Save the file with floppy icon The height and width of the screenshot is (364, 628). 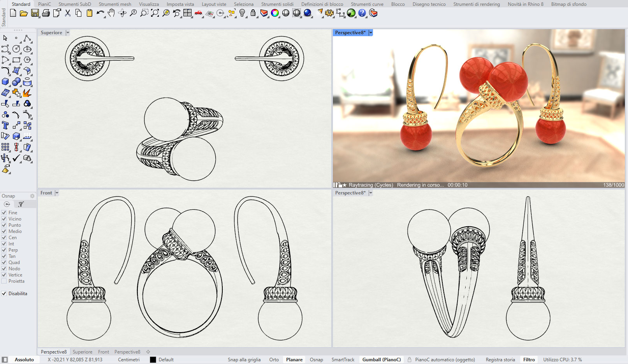pyautogui.click(x=35, y=13)
